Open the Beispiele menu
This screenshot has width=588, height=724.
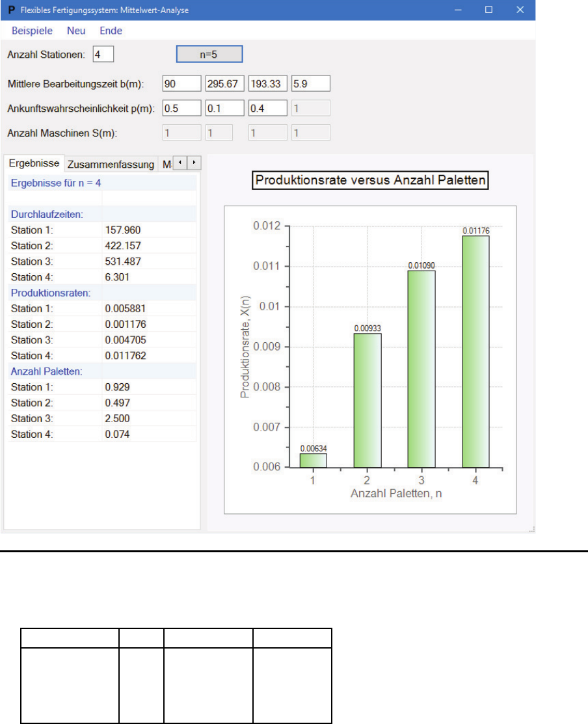[32, 31]
